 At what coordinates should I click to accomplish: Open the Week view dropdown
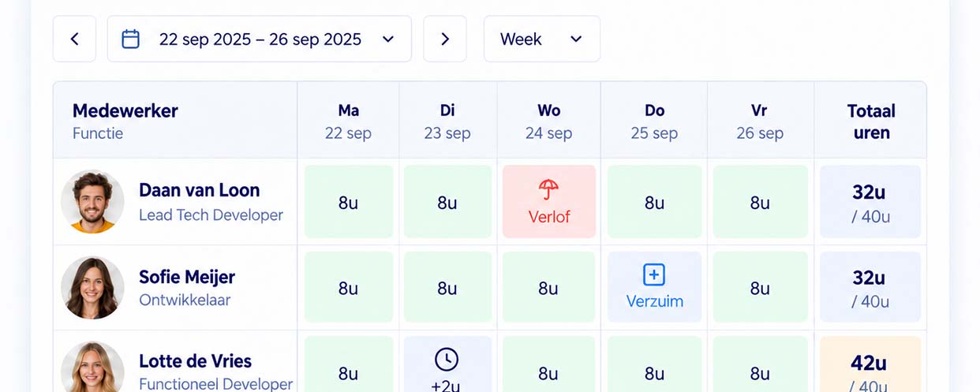click(542, 39)
